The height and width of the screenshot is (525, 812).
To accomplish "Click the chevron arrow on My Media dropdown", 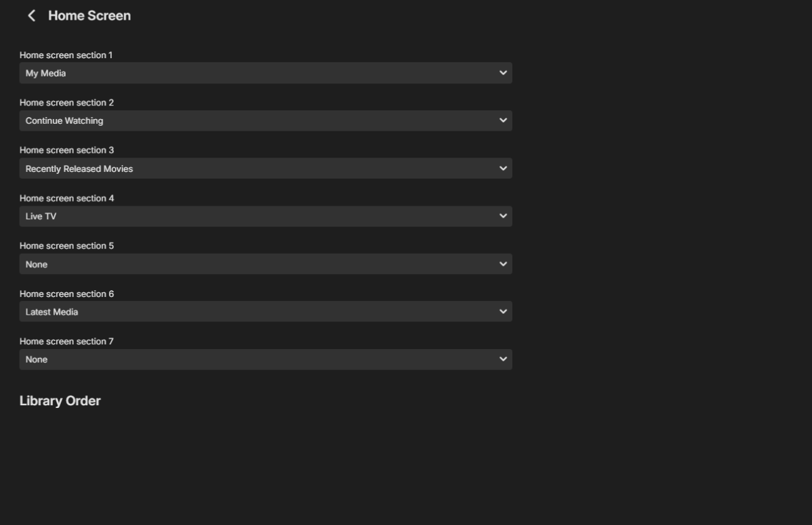I will click(503, 73).
